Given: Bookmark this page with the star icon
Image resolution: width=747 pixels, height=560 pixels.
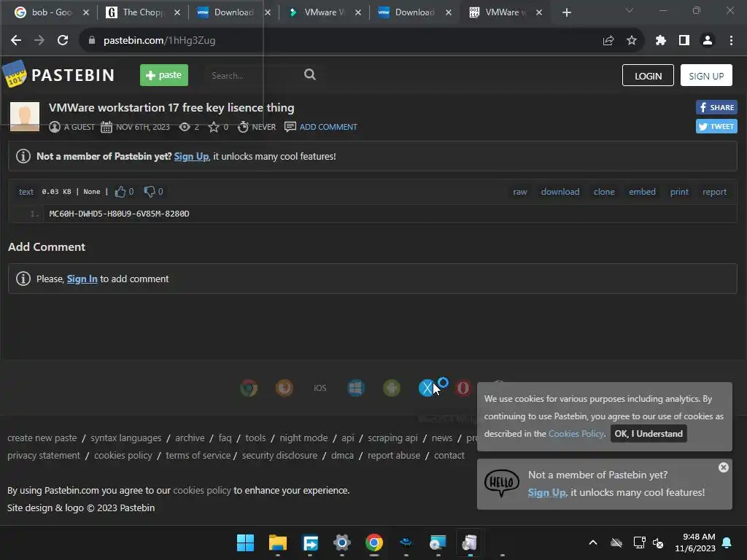Looking at the screenshot, I should 631,41.
